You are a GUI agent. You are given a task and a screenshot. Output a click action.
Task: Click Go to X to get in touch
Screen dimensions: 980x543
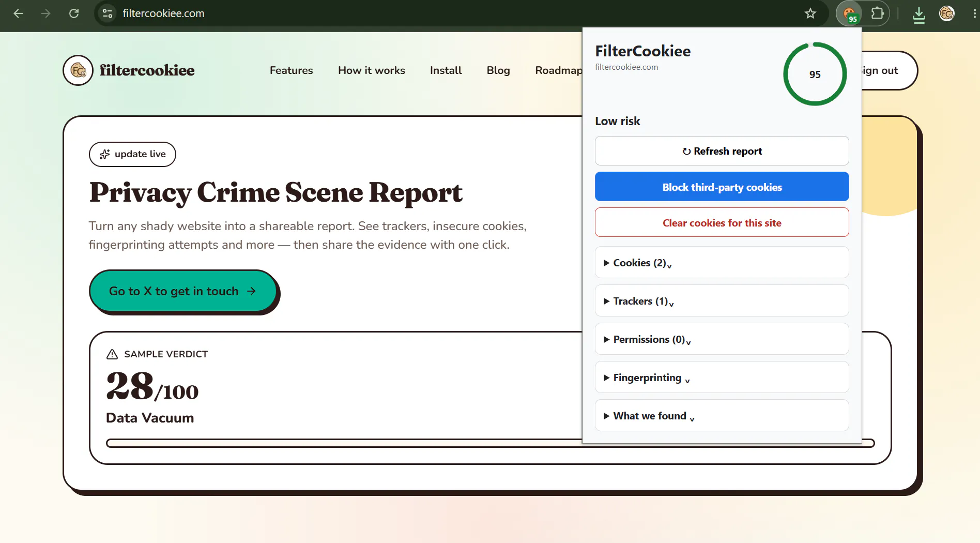pos(183,291)
